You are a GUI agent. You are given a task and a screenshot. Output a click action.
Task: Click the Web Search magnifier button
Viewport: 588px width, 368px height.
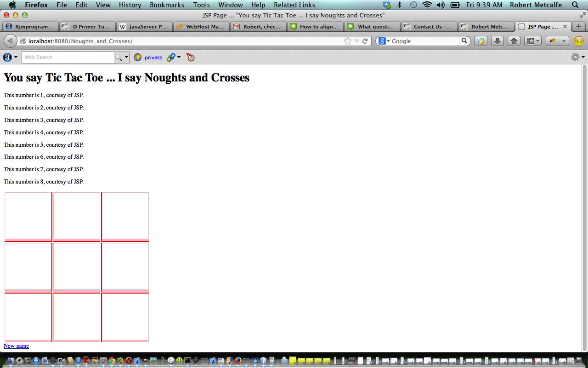pyautogui.click(x=119, y=57)
